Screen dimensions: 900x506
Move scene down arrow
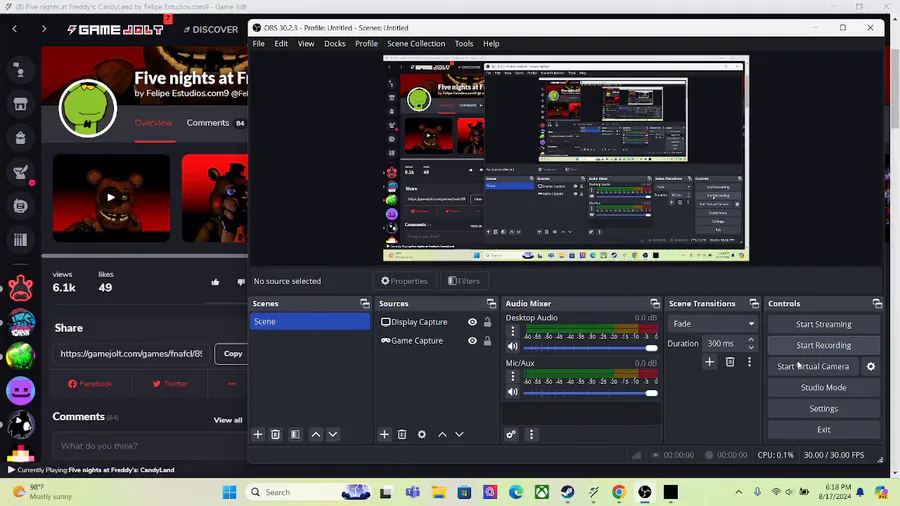coord(333,434)
